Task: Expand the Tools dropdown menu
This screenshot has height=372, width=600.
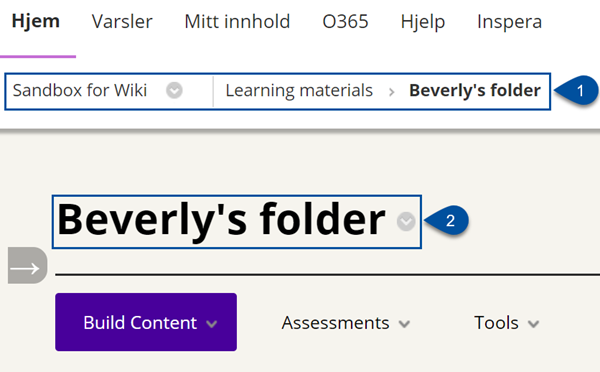Action: 507,323
